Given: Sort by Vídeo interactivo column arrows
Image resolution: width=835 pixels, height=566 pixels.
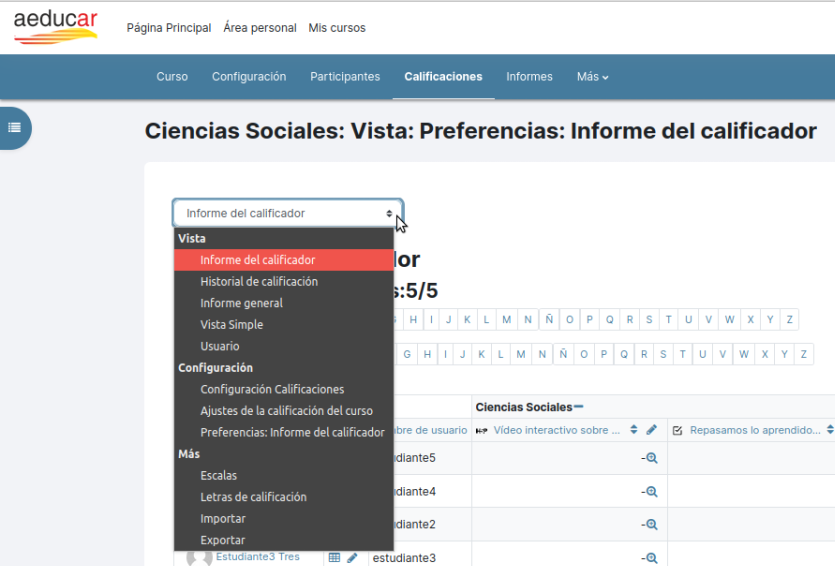Looking at the screenshot, I should (x=634, y=430).
